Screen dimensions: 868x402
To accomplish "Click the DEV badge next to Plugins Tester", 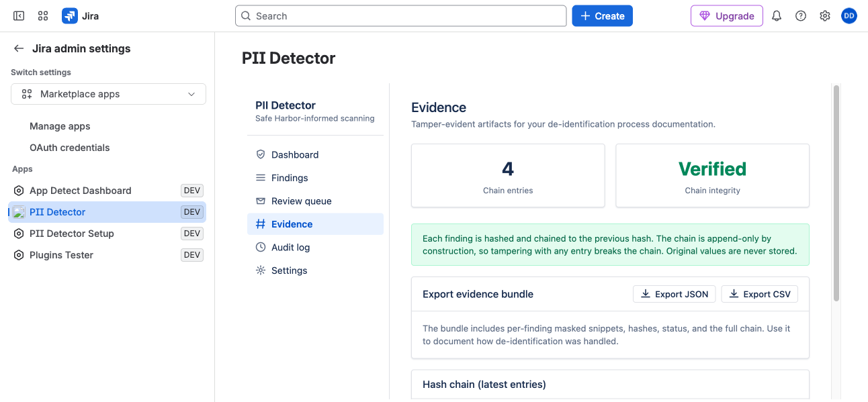I will tap(192, 255).
